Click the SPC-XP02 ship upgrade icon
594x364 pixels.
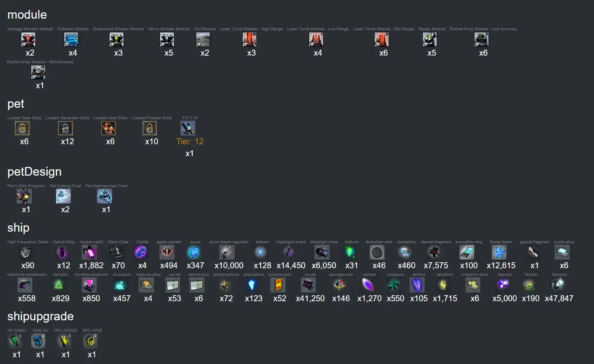(x=90, y=341)
